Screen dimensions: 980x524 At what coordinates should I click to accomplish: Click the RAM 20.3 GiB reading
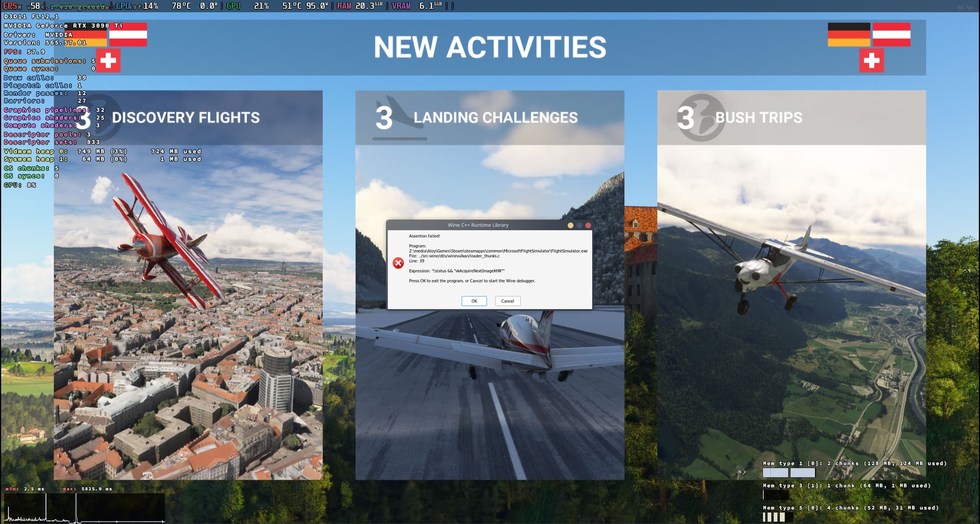pos(360,6)
